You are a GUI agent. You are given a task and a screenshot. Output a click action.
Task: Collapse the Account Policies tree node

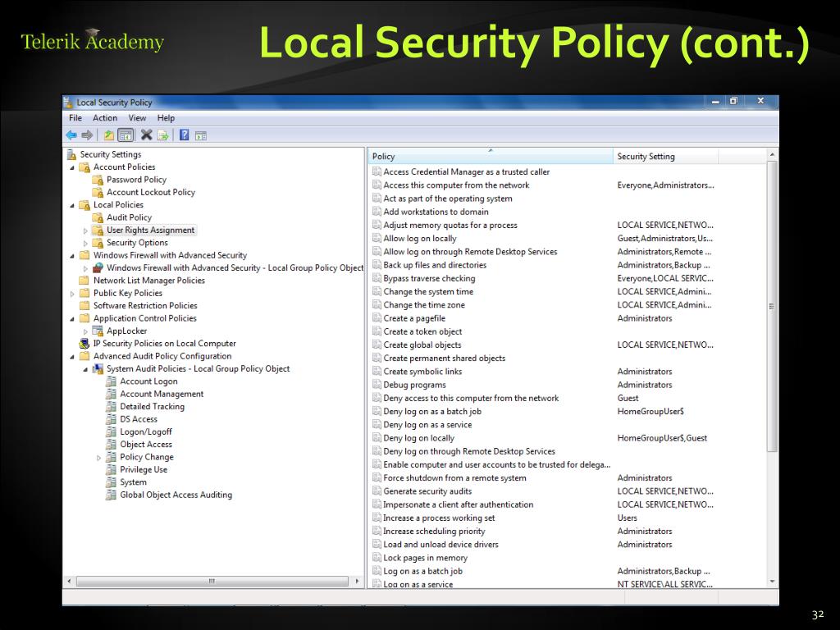coord(72,167)
